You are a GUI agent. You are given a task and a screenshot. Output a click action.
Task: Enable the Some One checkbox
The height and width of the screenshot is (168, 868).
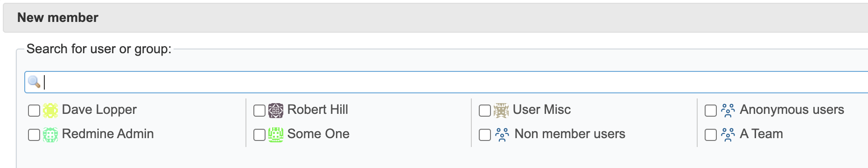(259, 135)
